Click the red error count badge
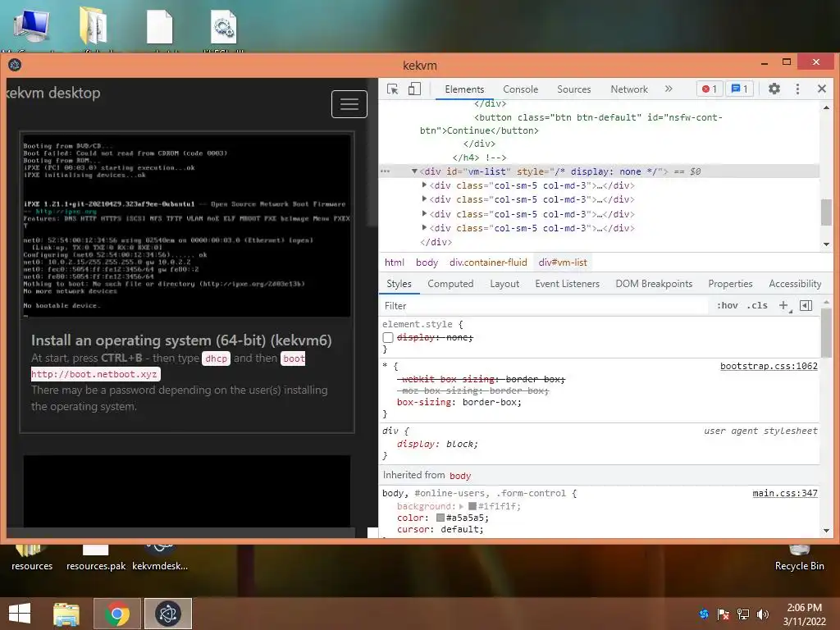The image size is (840, 630). click(x=710, y=89)
